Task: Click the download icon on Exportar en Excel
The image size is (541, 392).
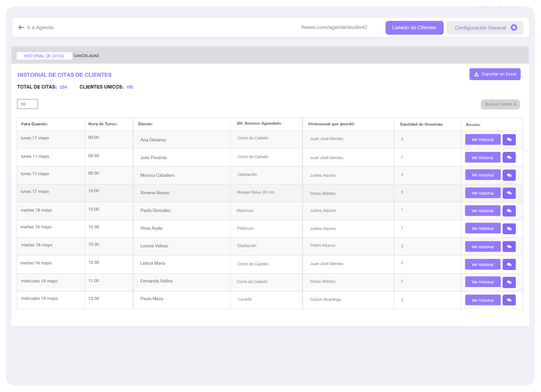Action: [x=476, y=74]
